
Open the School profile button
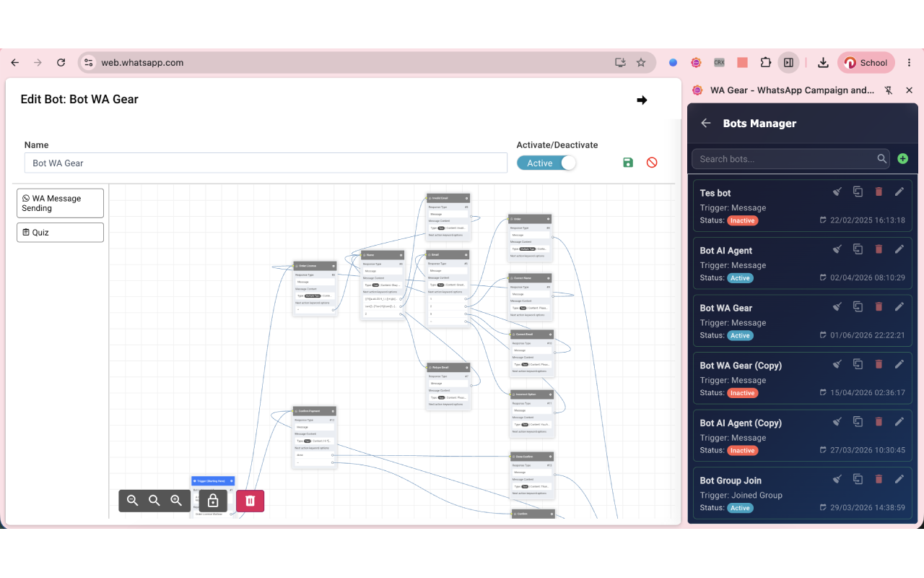coord(866,63)
